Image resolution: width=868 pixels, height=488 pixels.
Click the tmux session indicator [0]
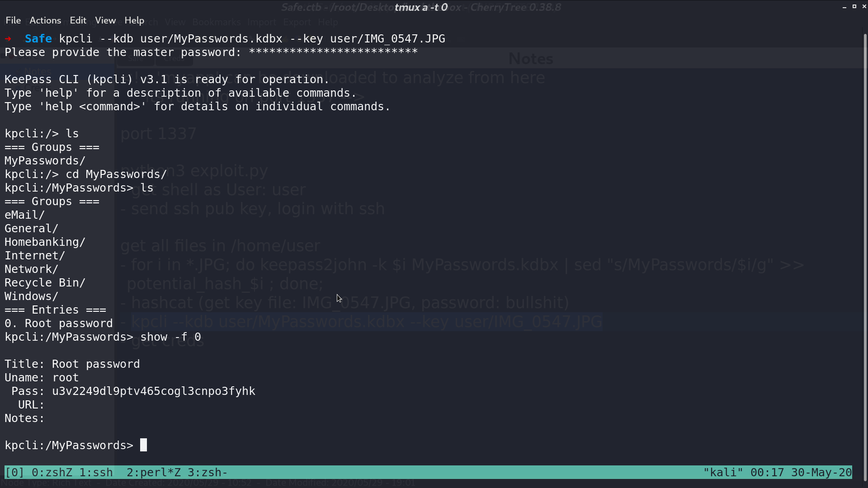click(14, 473)
